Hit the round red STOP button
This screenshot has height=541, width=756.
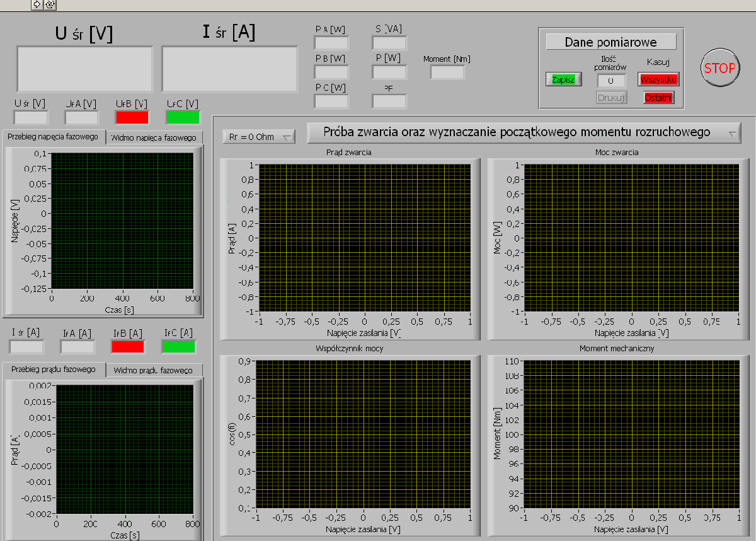click(719, 68)
